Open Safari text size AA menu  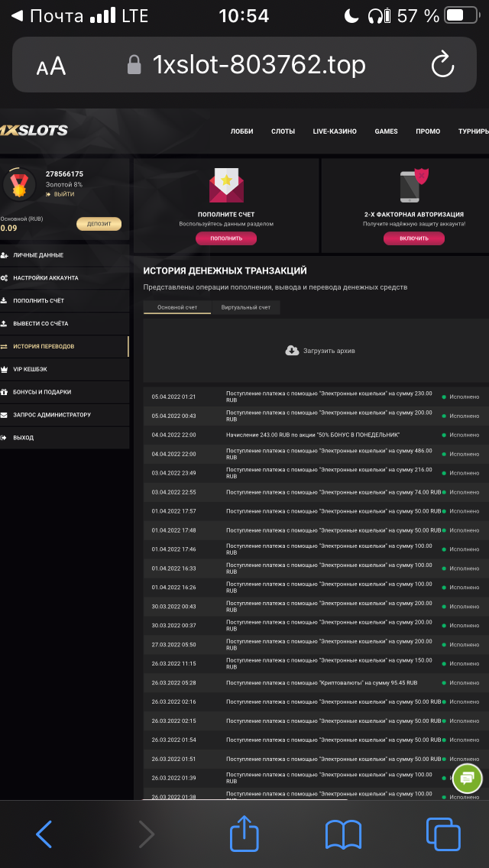(51, 66)
